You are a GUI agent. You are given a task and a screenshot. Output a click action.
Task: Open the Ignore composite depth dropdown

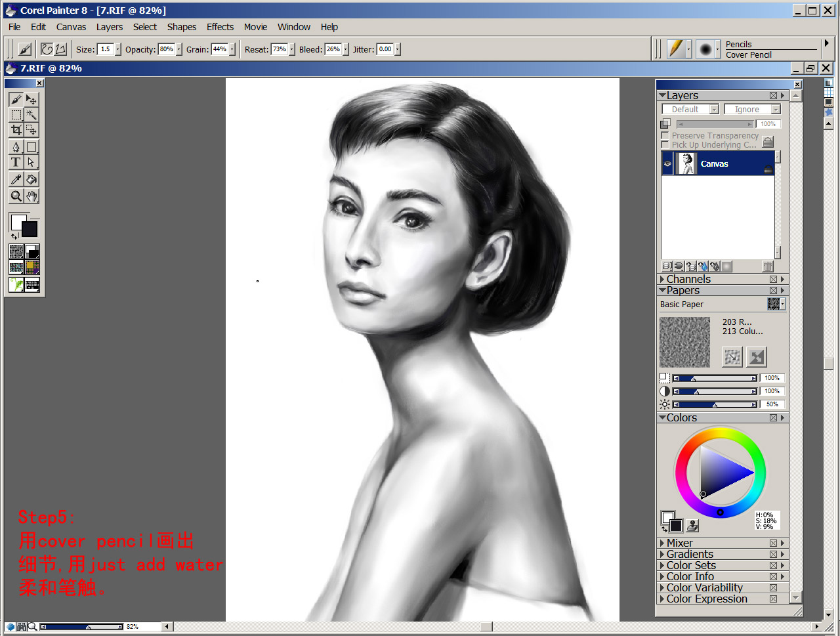pyautogui.click(x=753, y=110)
